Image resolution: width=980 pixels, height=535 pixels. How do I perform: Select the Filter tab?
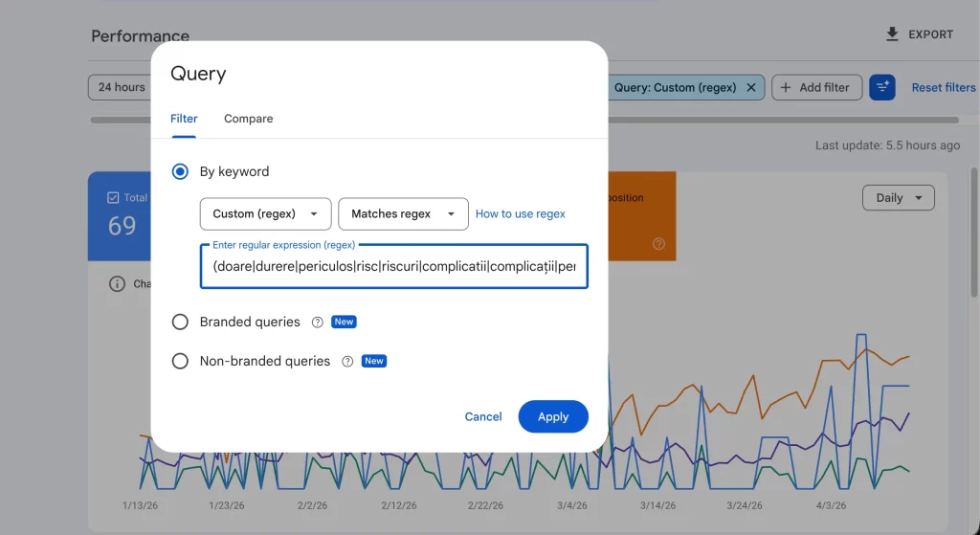pos(184,119)
